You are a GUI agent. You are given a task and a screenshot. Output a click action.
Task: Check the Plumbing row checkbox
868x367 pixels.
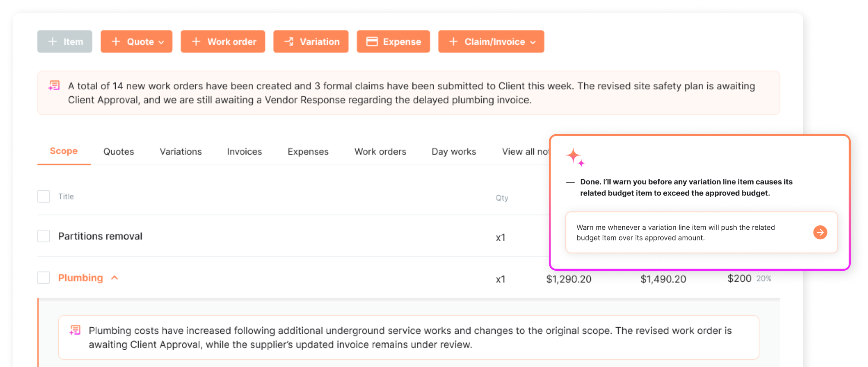pos(44,278)
